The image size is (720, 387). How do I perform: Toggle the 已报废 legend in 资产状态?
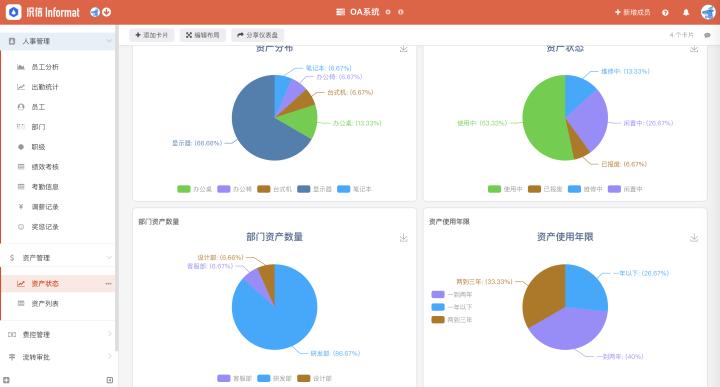(x=545, y=189)
